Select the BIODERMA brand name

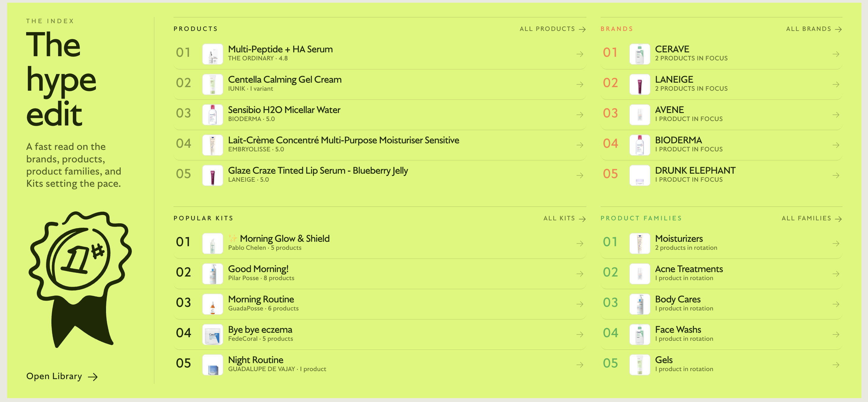point(678,140)
